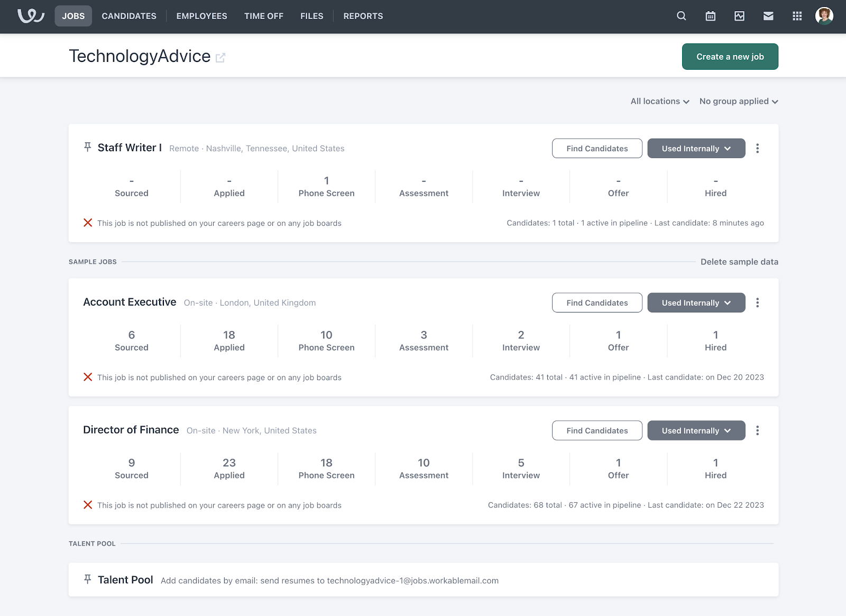The height and width of the screenshot is (616, 846).
Task: View Sourced stage of Staff Writer I
Action: pyautogui.click(x=132, y=187)
